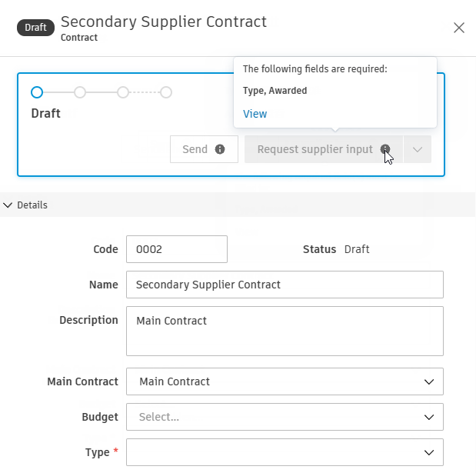Viewport: 476px width, 473px height.
Task: Click the info icon on Send button
Action: (220, 149)
